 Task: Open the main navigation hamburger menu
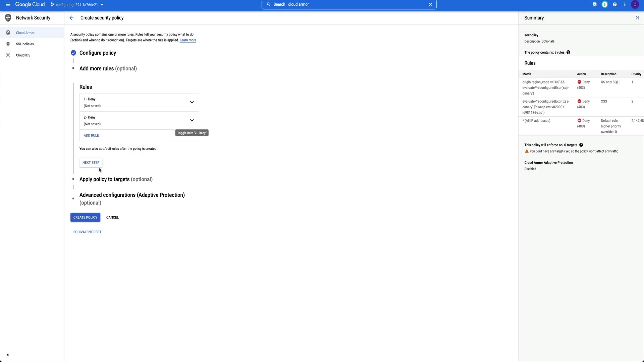[8, 4]
